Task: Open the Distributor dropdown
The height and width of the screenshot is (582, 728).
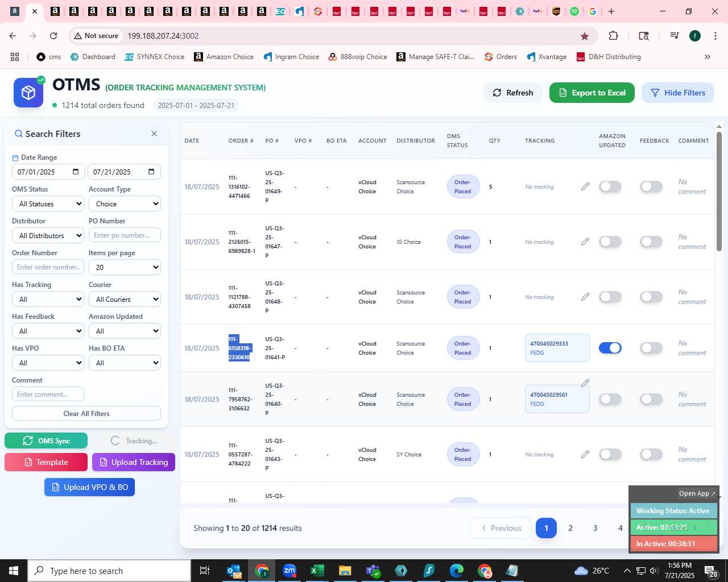Action: (x=48, y=235)
